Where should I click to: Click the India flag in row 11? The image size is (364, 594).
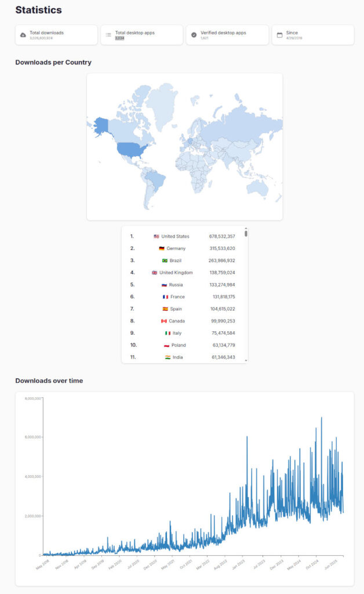(168, 357)
